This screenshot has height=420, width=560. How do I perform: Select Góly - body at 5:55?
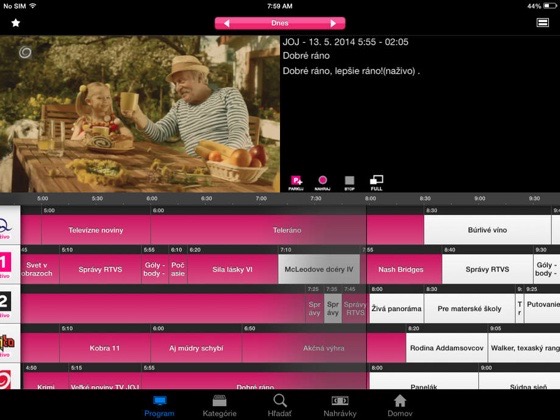tap(155, 269)
